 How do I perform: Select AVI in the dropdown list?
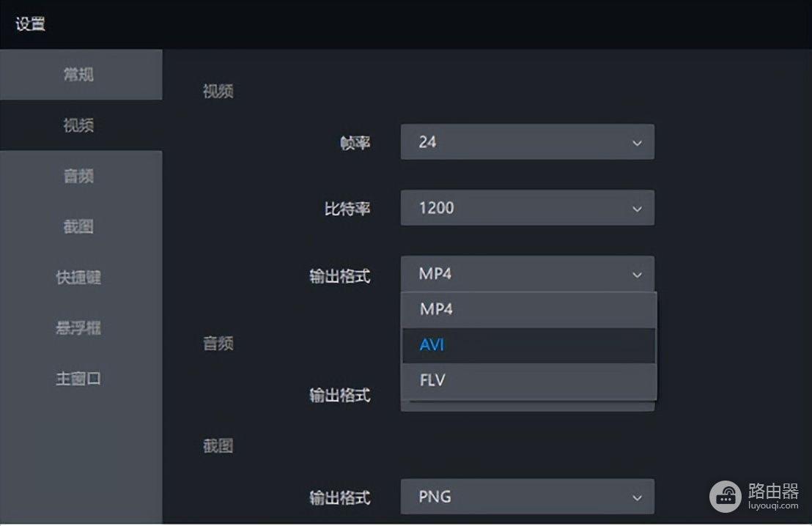click(x=528, y=345)
